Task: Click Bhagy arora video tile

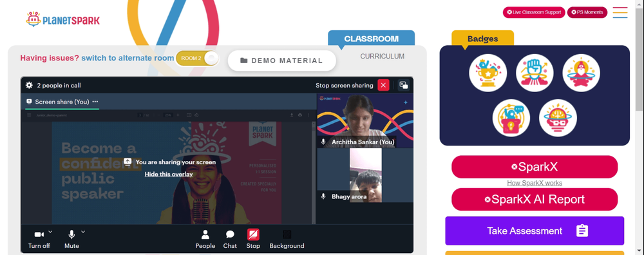Action: click(x=365, y=175)
